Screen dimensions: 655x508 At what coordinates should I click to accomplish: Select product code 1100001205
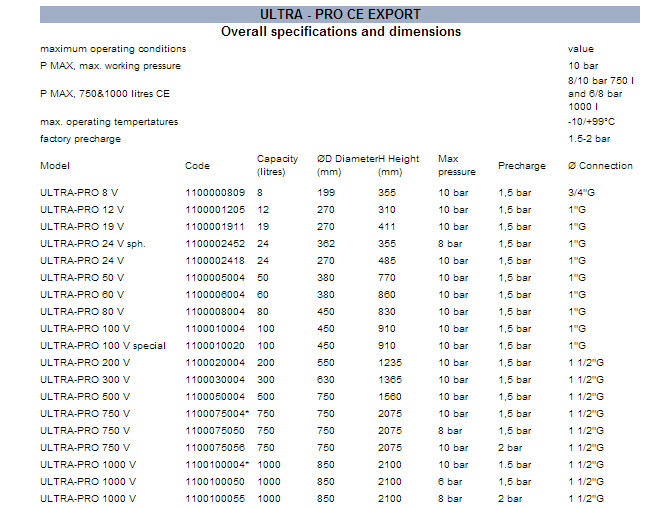215,210
